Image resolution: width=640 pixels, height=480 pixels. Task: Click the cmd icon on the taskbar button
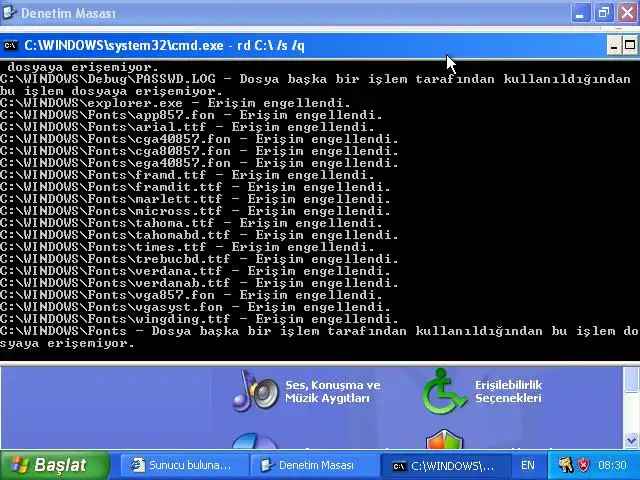[x=399, y=466]
